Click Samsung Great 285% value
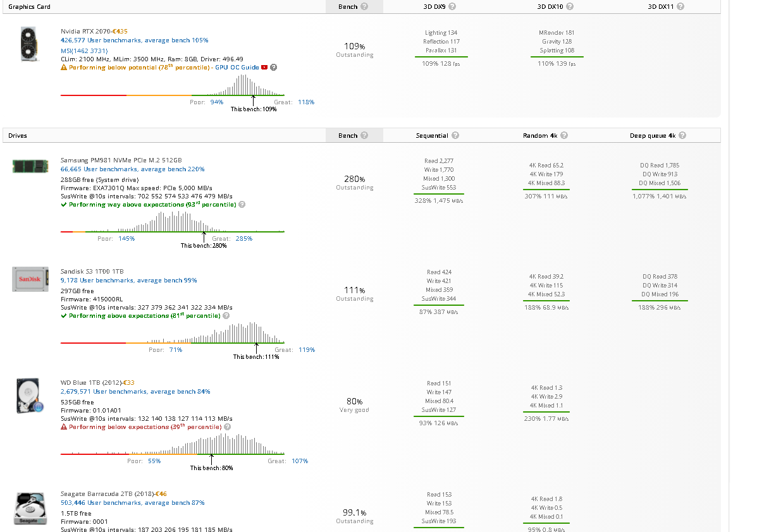Viewport: 757px width, 532px height. tap(244, 239)
